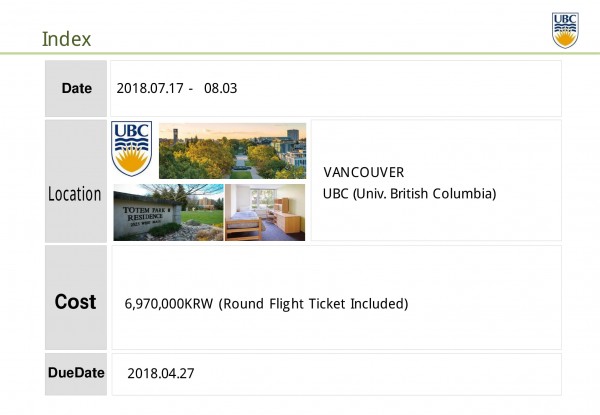
Task: Click the 6,970,000KRW cost amount
Action: point(169,304)
